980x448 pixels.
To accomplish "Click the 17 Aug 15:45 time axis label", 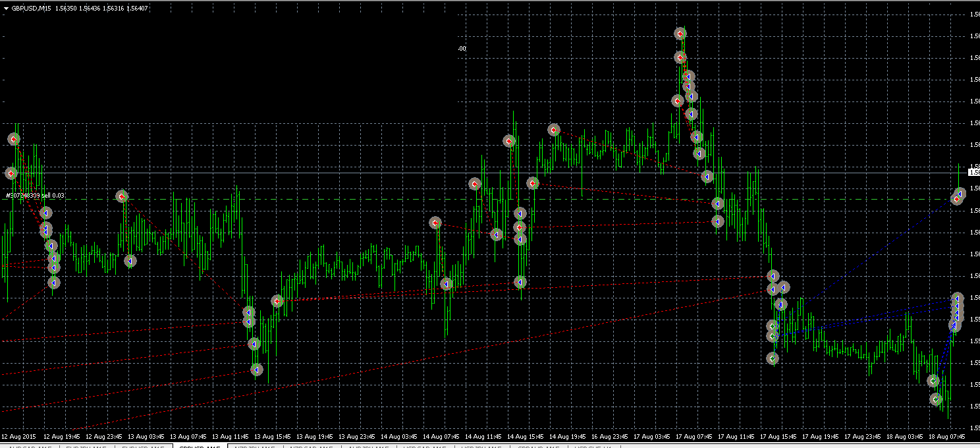I will (x=779, y=436).
